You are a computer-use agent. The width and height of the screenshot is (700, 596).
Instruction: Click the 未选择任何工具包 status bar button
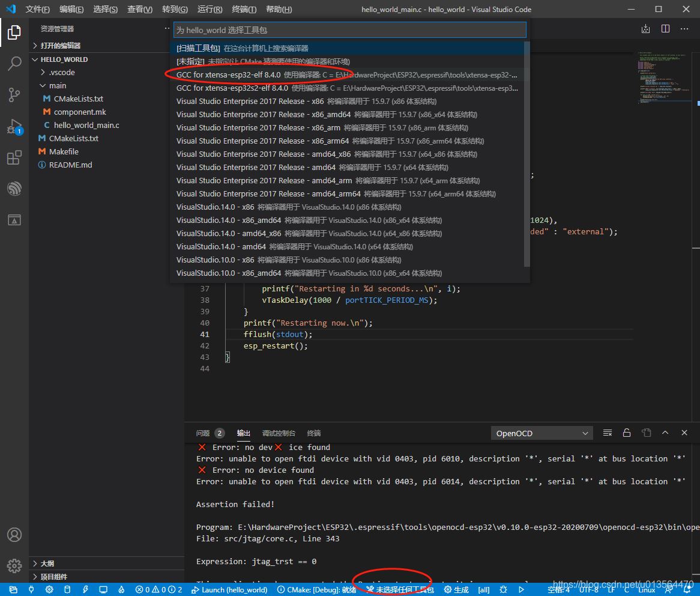[400, 590]
